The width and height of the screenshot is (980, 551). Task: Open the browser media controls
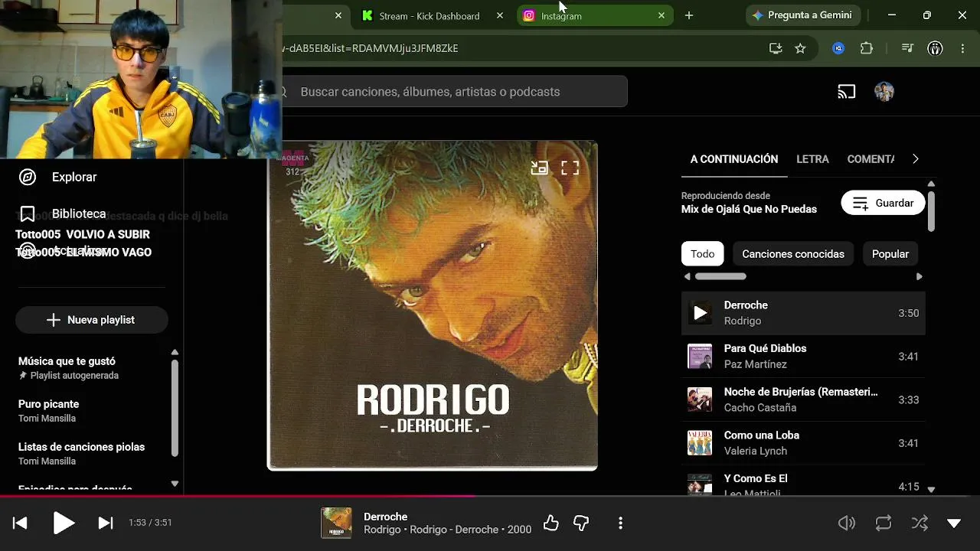click(x=908, y=48)
